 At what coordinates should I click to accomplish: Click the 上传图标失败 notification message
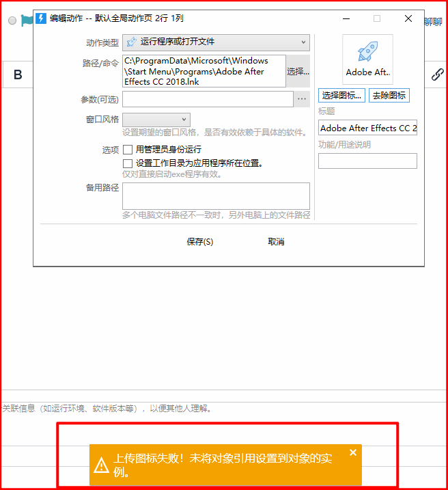[x=223, y=465]
